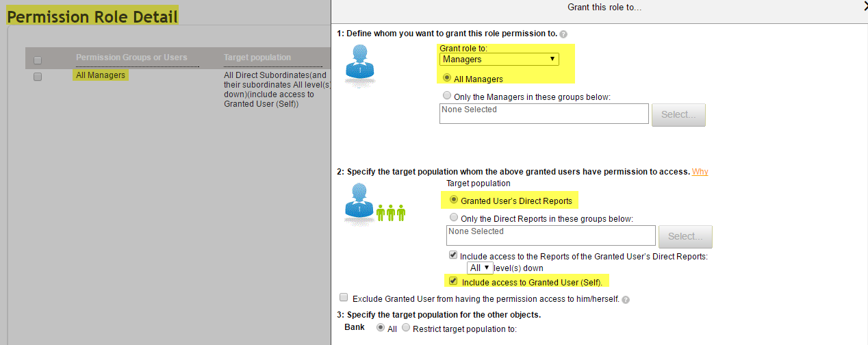This screenshot has width=868, height=345.
Task: Click help icon beside step 1 heading
Action: (563, 34)
